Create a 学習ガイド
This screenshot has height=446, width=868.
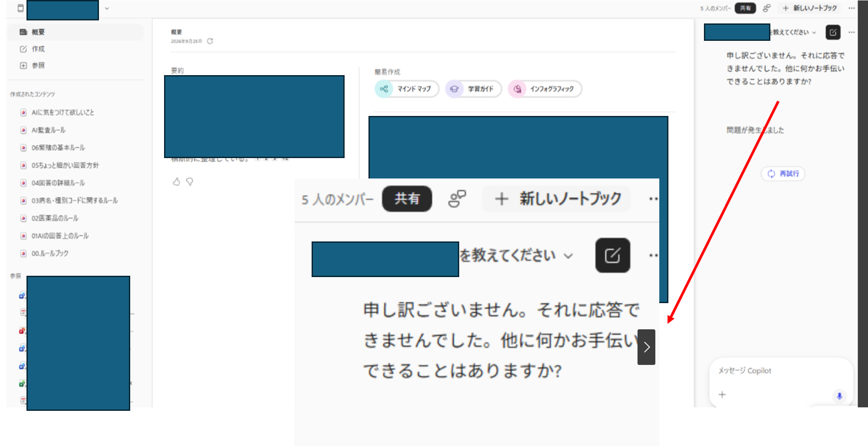[473, 89]
